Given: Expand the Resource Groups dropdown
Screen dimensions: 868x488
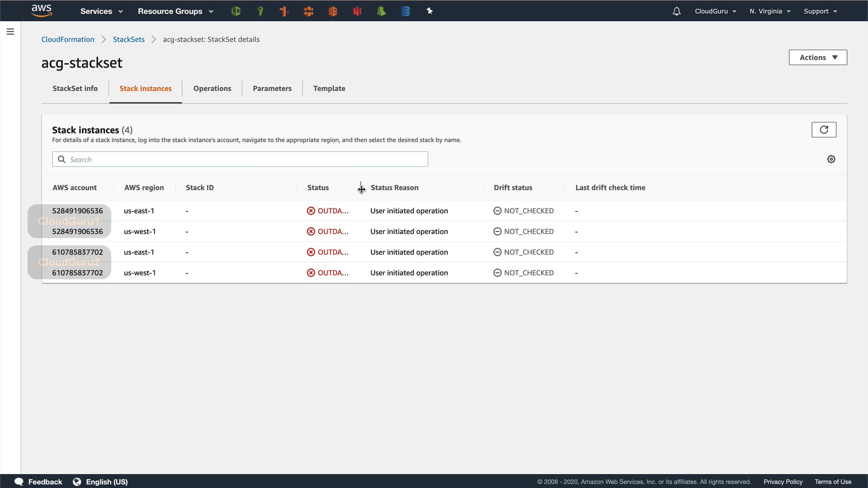Looking at the screenshot, I should coord(175,11).
